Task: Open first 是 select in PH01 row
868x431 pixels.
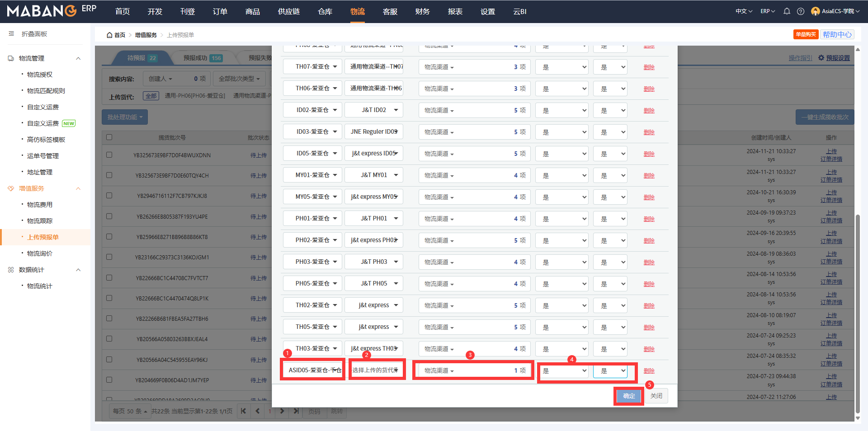Action: pyautogui.click(x=562, y=219)
